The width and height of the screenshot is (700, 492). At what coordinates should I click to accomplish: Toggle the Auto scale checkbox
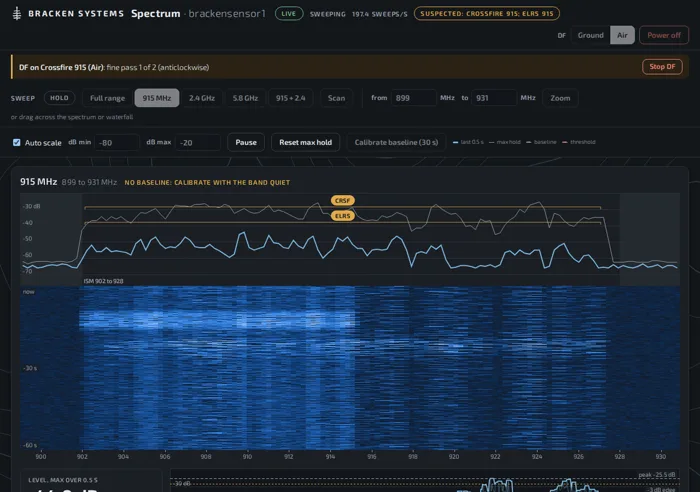pyautogui.click(x=17, y=142)
